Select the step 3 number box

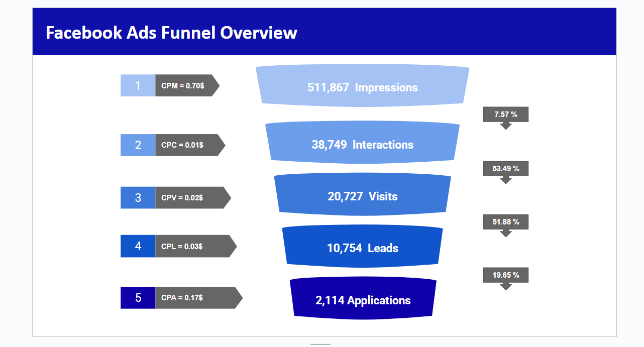pos(138,197)
